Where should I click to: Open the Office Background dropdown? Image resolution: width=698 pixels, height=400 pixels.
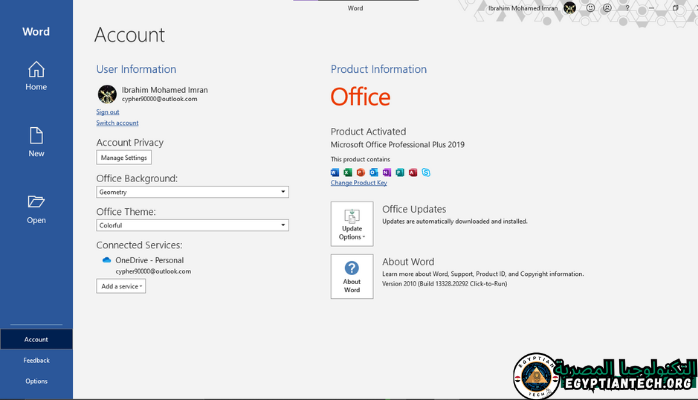pos(192,191)
